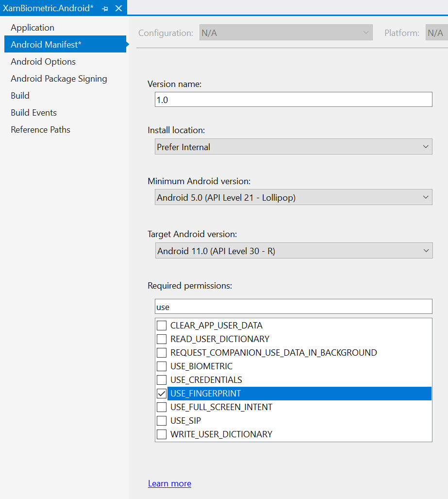Open the Android Options section

(43, 61)
